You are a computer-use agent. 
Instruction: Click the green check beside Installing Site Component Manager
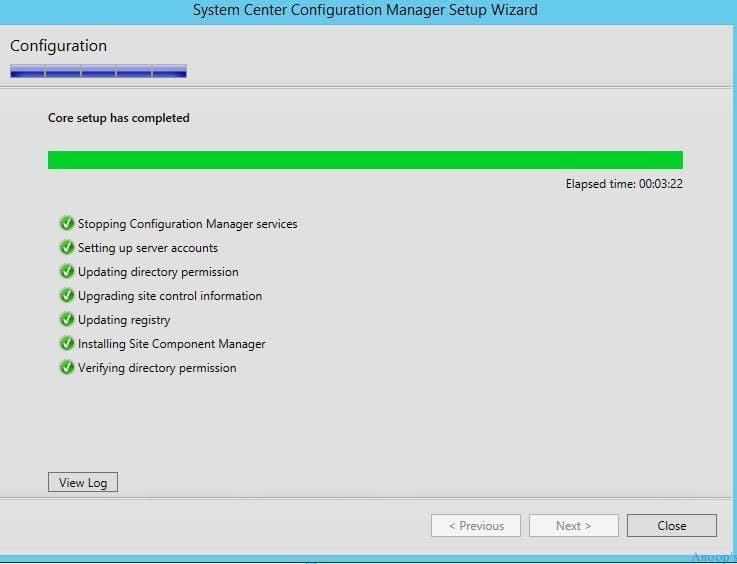(67, 343)
